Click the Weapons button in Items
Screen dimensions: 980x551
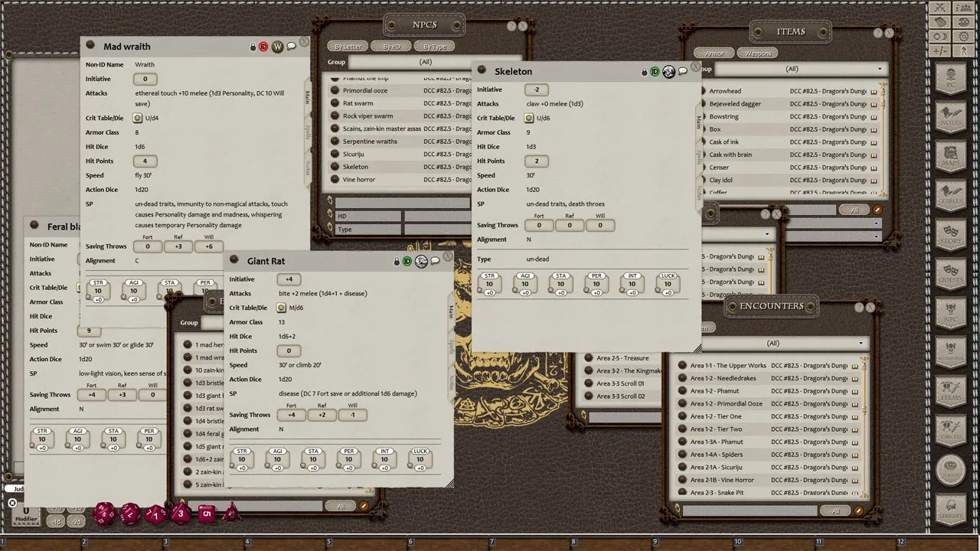758,54
